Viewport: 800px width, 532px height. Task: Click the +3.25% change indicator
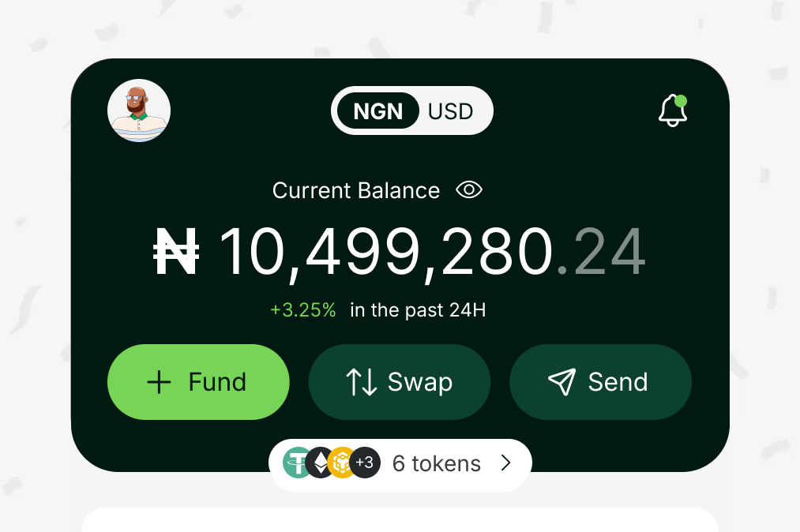pyautogui.click(x=303, y=310)
